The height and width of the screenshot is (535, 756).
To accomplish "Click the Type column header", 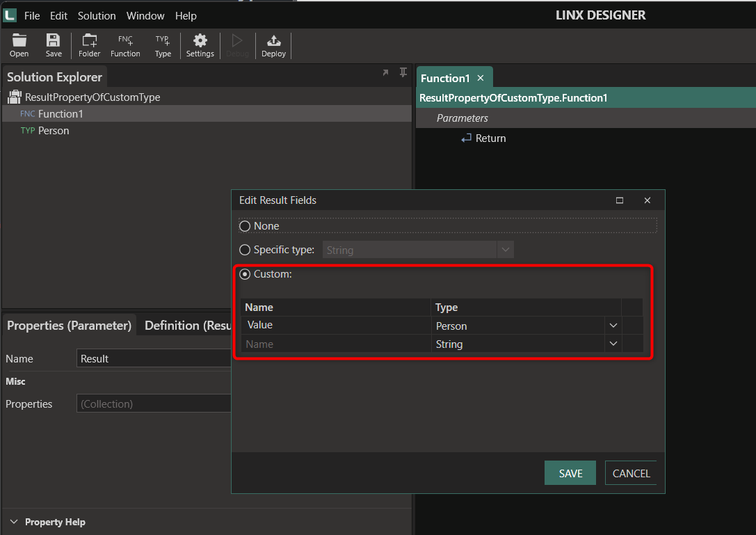I will pyautogui.click(x=526, y=308).
